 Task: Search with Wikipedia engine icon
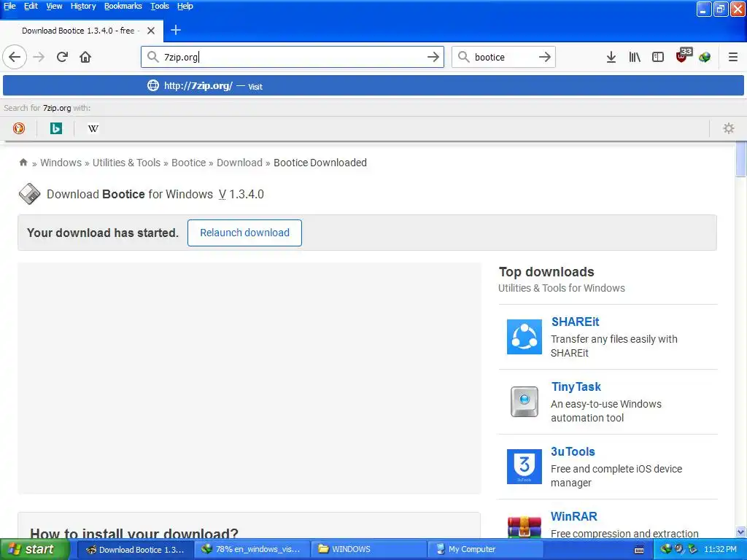93,128
